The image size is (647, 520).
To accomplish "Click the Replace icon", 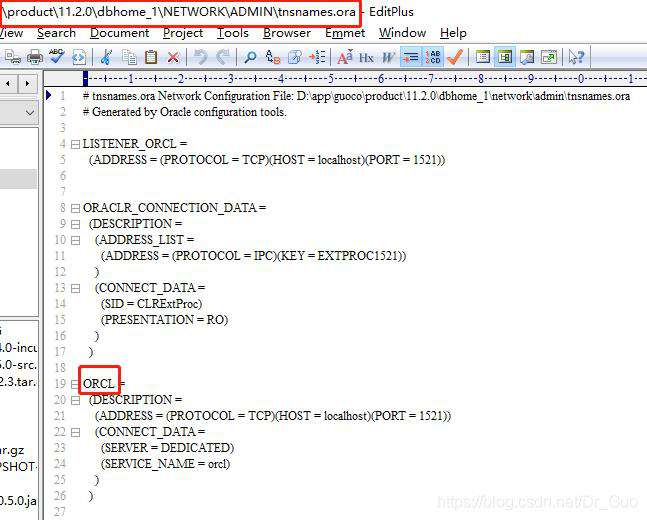I will pyautogui.click(x=273, y=57).
